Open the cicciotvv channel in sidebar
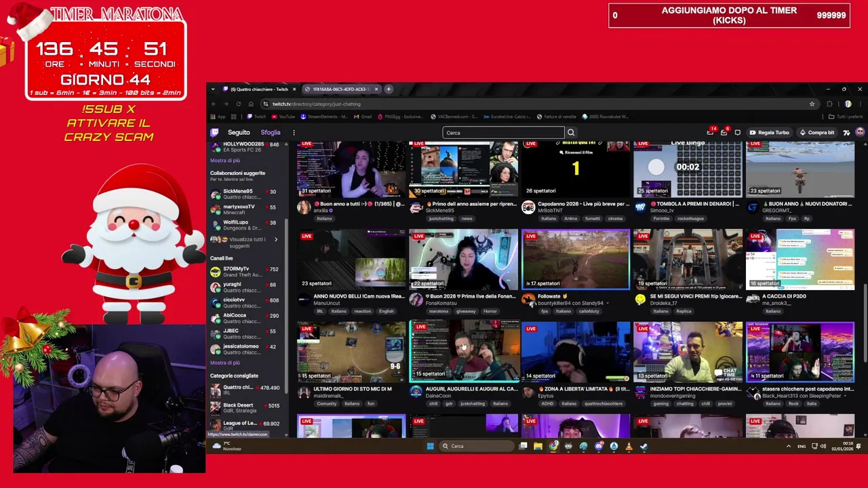The image size is (868, 488). pos(244,302)
